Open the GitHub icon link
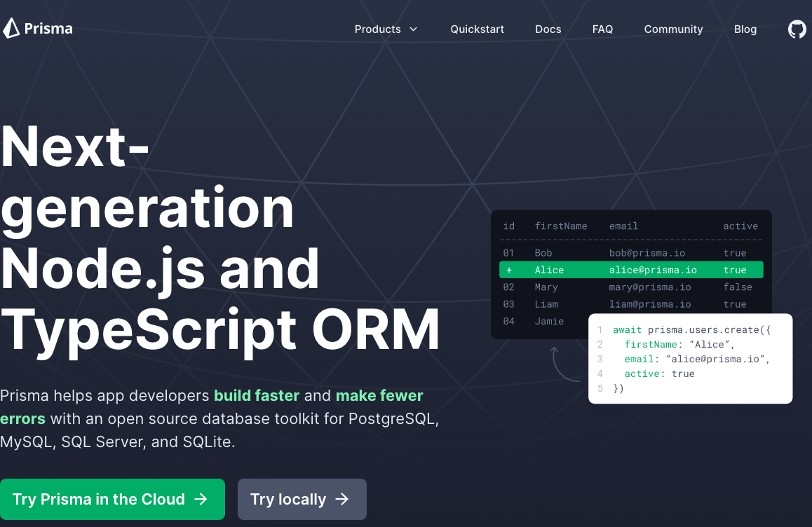 click(x=797, y=29)
